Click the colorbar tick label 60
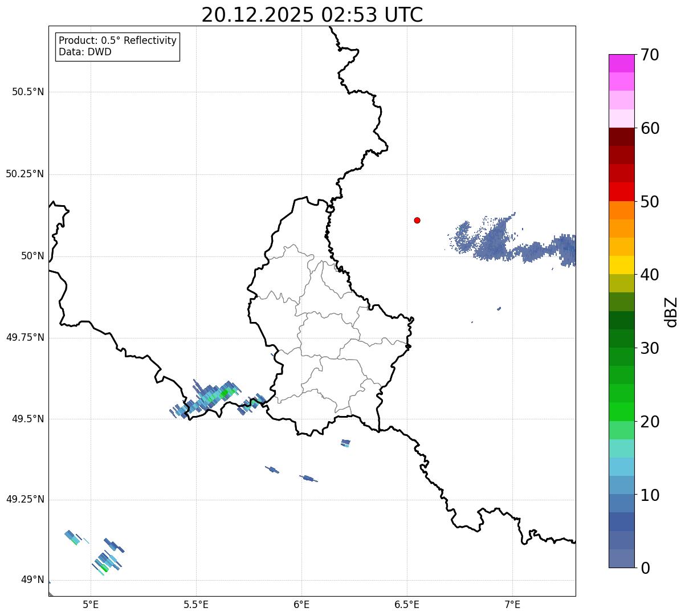685x616 pixels. 650,128
